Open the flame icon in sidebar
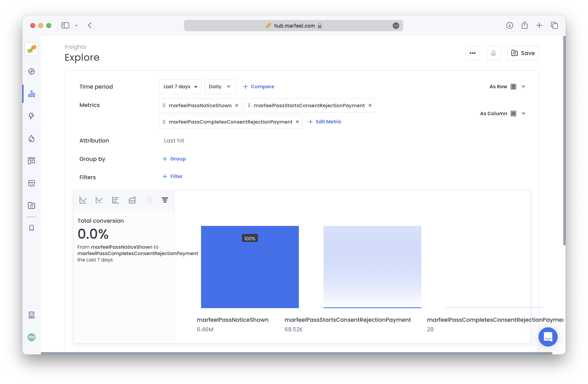This screenshot has width=588, height=384. [32, 138]
